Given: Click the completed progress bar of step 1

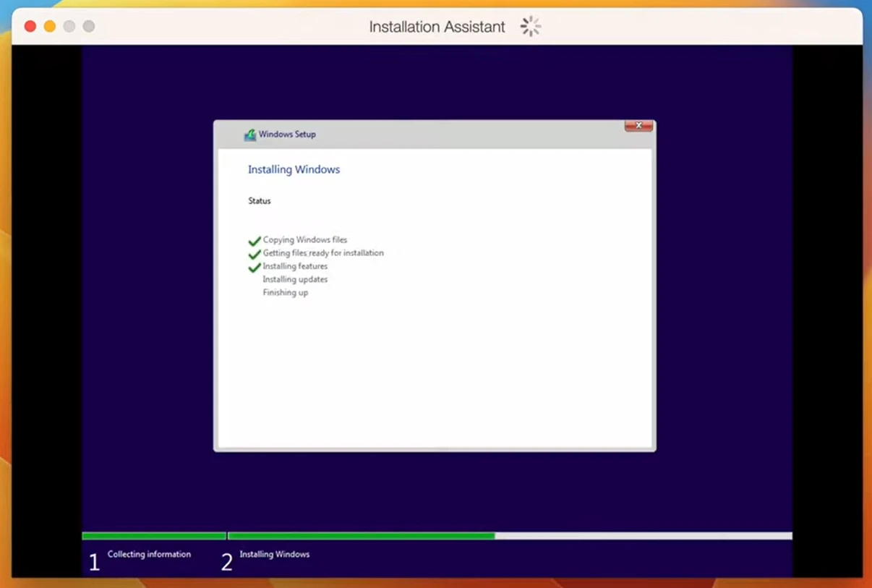Looking at the screenshot, I should 154,535.
